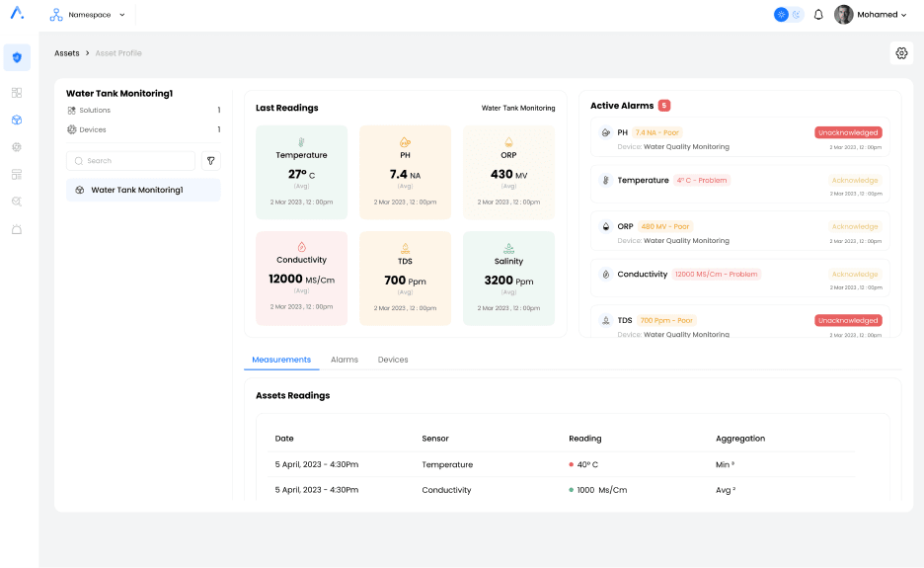Switch to the Alarms tab

point(344,360)
